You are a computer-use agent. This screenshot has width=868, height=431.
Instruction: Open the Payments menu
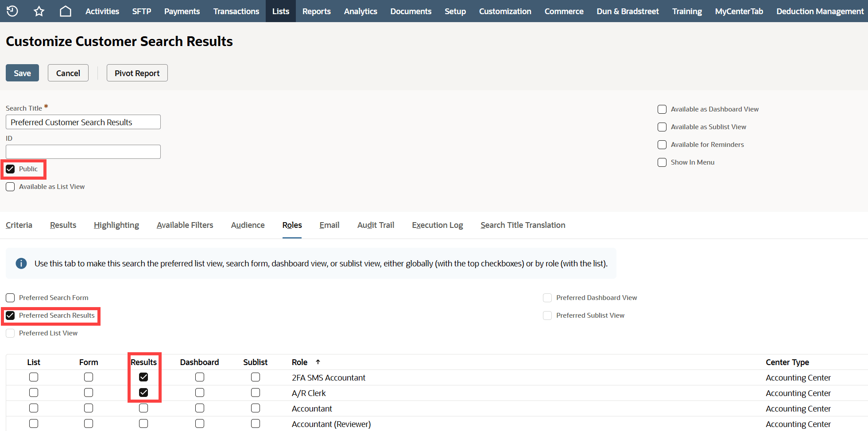coord(182,11)
